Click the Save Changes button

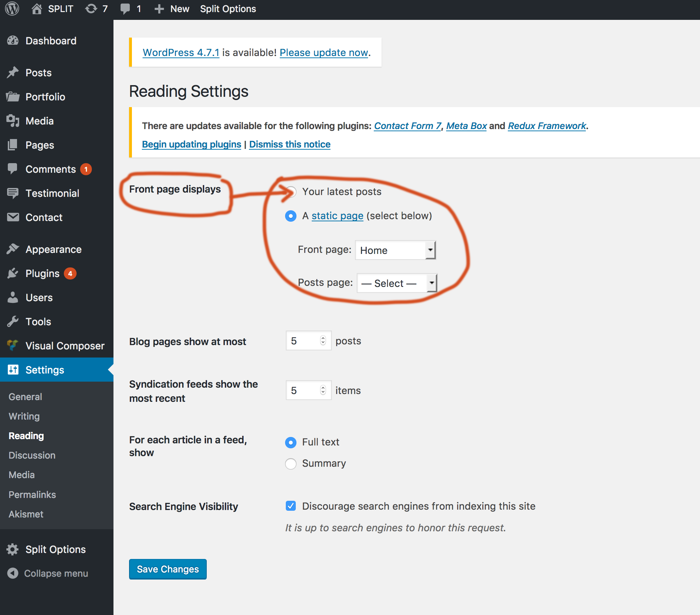pyautogui.click(x=168, y=569)
